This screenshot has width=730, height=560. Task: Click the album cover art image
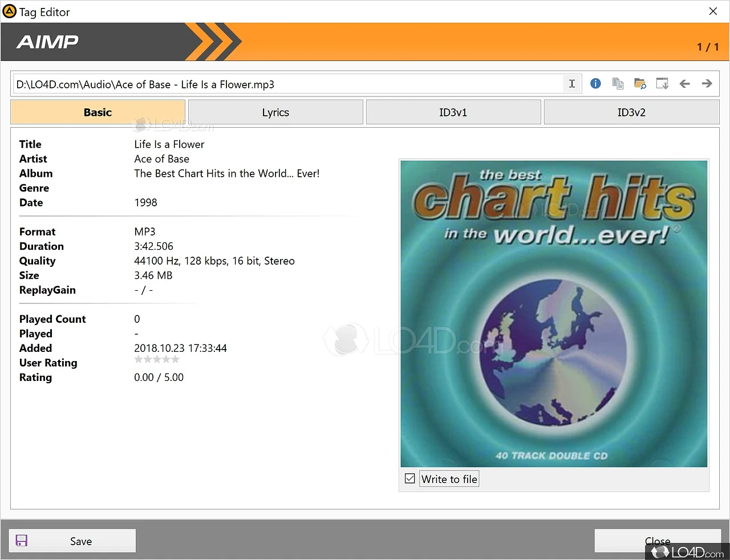click(554, 314)
